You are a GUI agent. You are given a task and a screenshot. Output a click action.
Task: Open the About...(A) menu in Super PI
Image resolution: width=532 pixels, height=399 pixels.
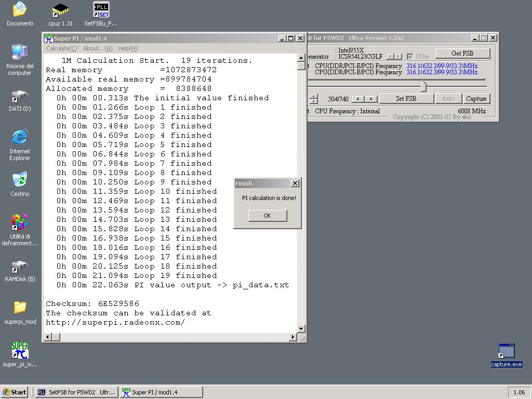click(98, 48)
